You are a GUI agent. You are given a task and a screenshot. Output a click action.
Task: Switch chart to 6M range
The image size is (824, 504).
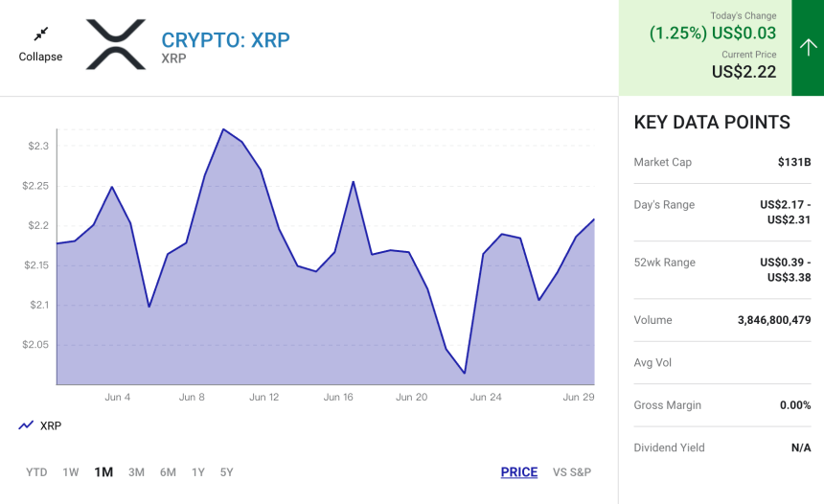pos(169,472)
